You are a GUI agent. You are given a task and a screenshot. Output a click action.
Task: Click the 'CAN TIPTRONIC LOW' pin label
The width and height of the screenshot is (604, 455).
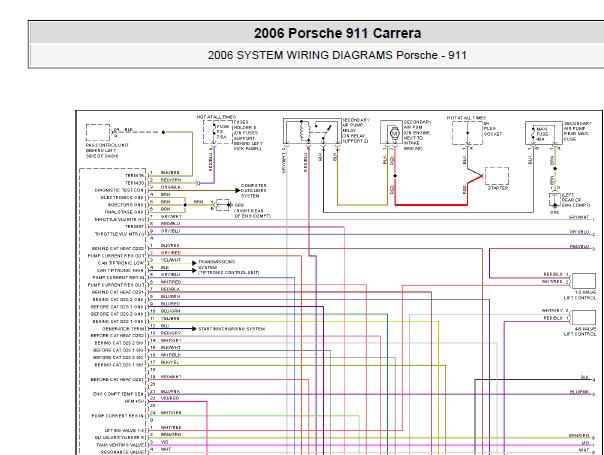tap(121, 263)
